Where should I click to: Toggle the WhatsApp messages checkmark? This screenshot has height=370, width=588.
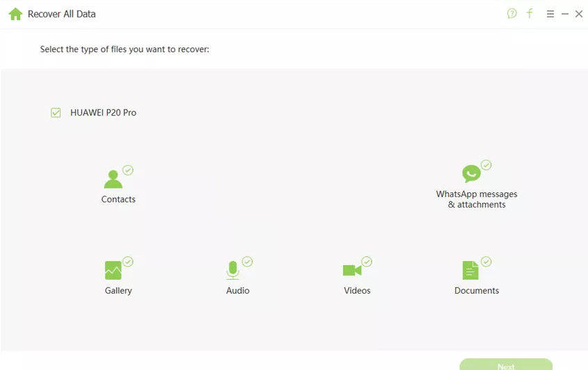[486, 165]
